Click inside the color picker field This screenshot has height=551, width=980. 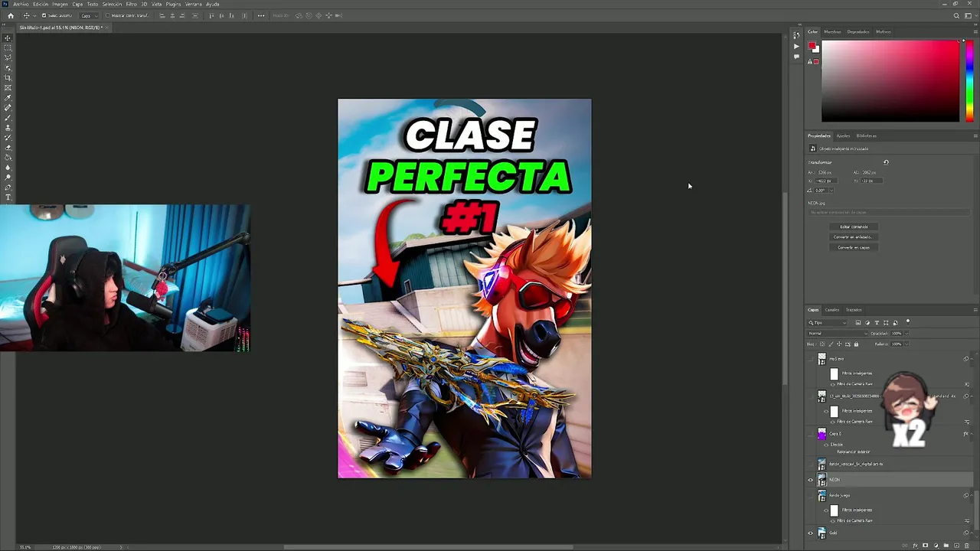(x=890, y=81)
